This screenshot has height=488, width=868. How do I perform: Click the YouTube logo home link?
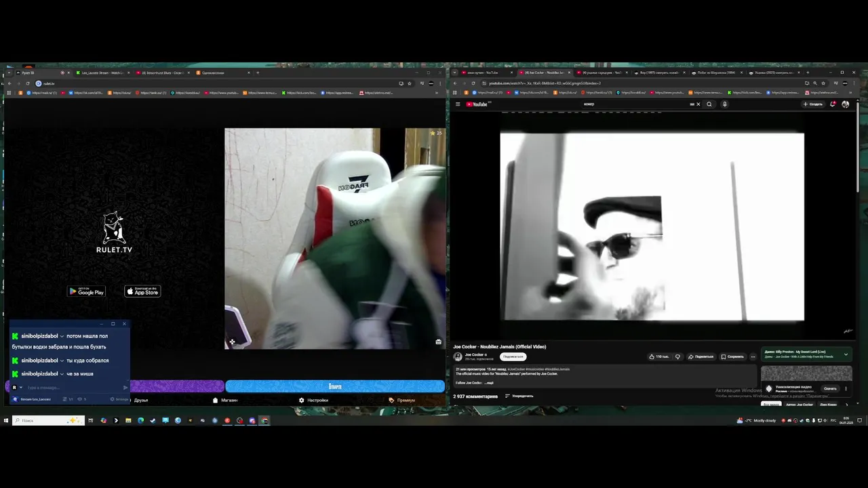point(478,104)
